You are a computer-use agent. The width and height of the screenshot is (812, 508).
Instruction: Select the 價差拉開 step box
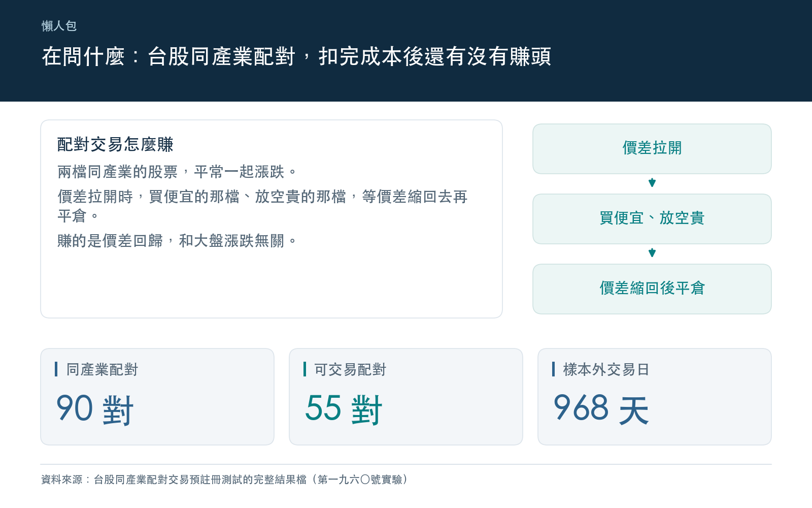652,149
